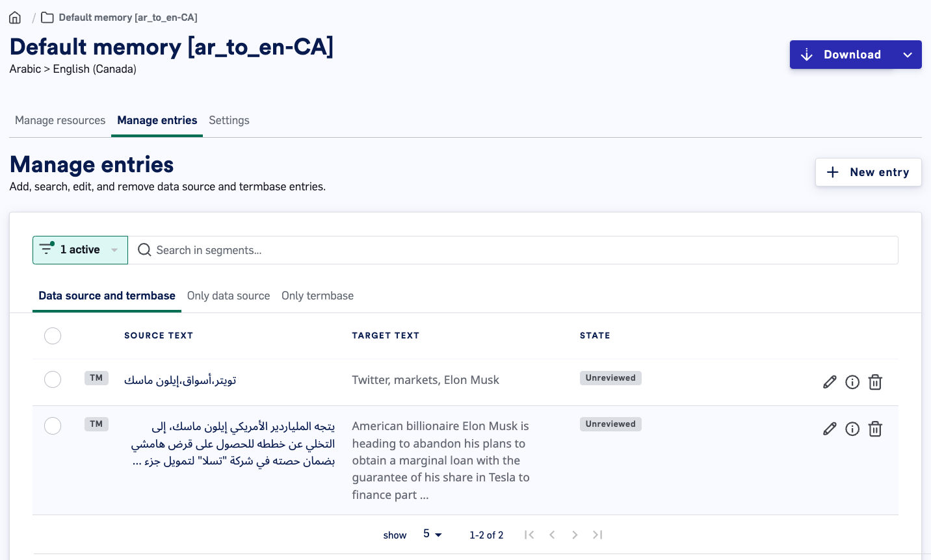The height and width of the screenshot is (560, 931).
Task: Delete the American billionaire entry
Action: (x=875, y=429)
